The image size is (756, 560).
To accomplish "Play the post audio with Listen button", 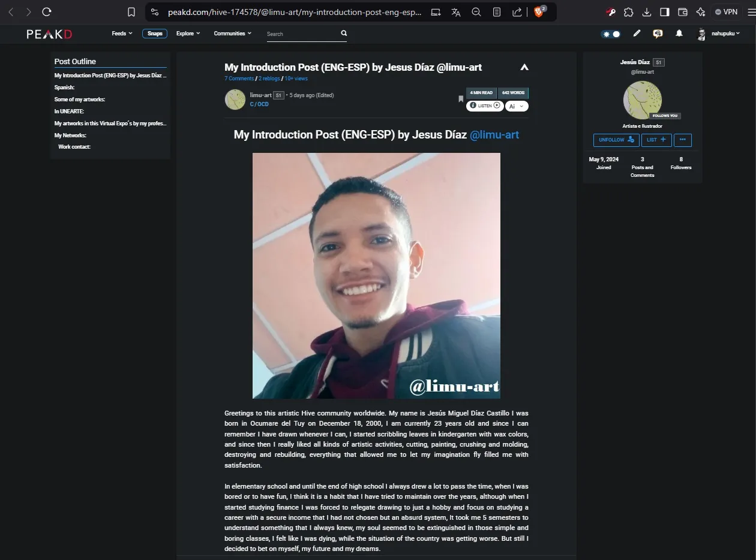I will pos(485,106).
